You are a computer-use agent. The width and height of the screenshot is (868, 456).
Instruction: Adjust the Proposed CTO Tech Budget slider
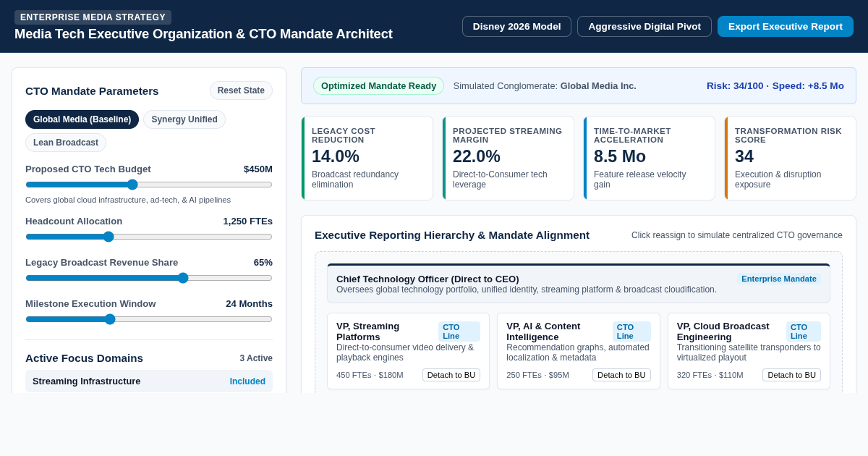pos(149,185)
